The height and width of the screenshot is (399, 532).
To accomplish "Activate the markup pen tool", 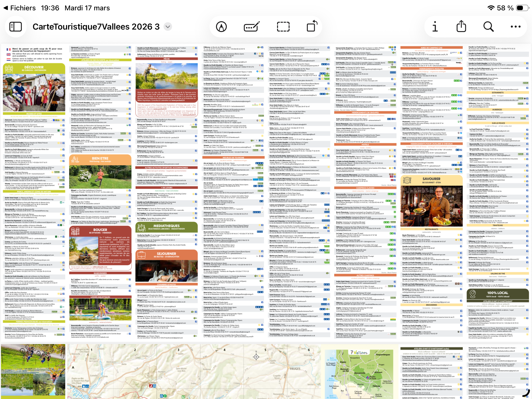I will pyautogui.click(x=221, y=27).
